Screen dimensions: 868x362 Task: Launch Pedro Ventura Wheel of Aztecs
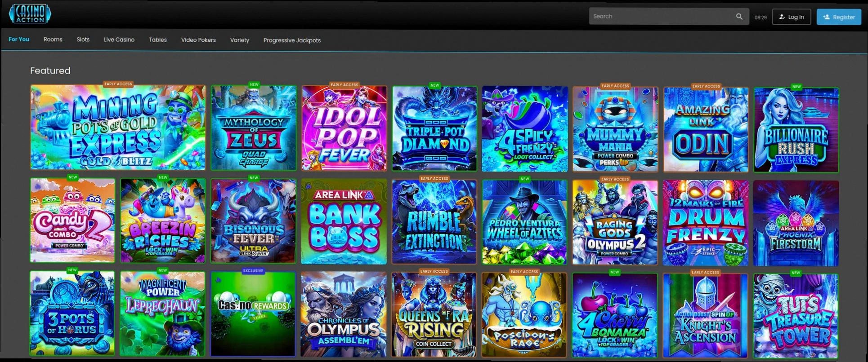[x=524, y=222]
